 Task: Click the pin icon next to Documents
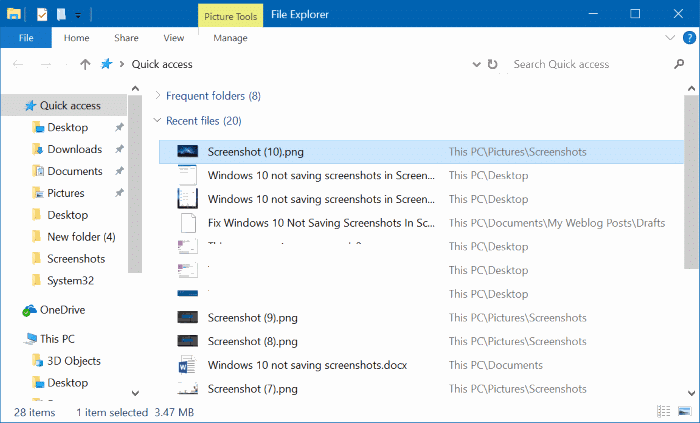click(x=119, y=171)
